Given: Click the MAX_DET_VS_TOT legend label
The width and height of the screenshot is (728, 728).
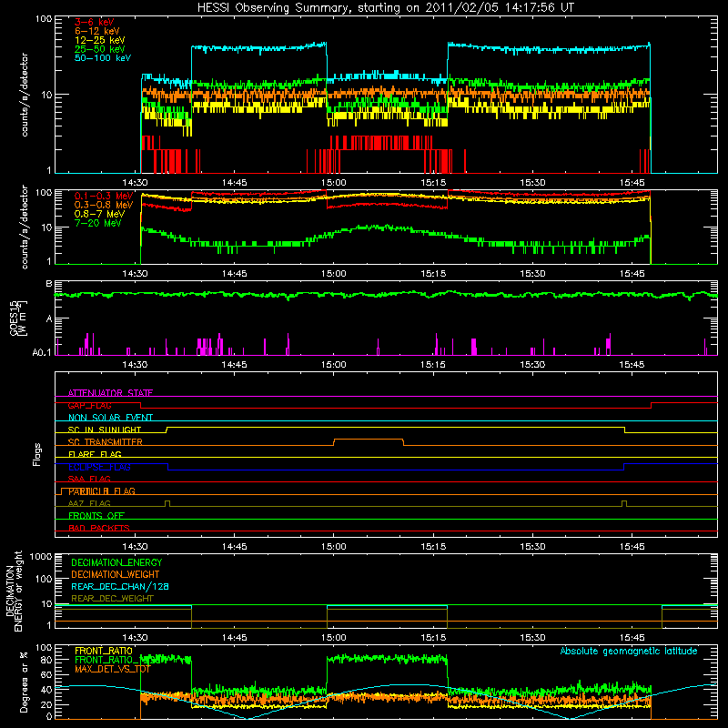Looking at the screenshot, I should (x=113, y=669).
